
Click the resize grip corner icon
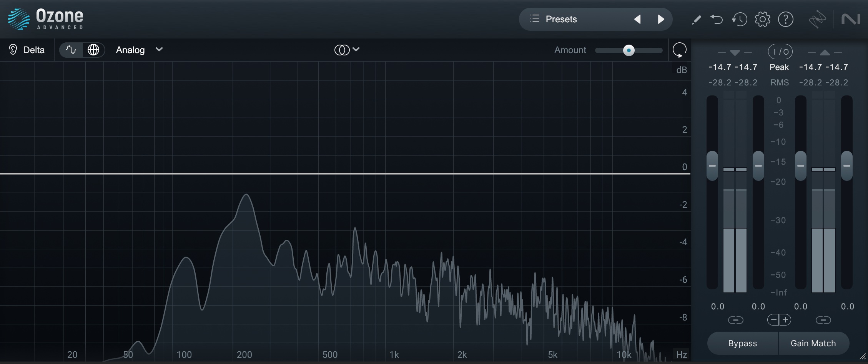[x=863, y=356]
